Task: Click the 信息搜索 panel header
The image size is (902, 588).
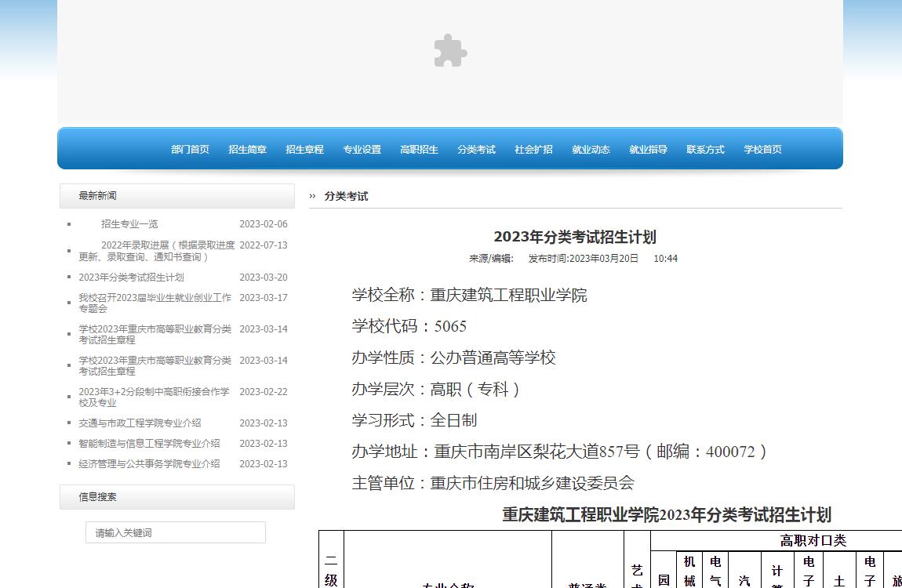Action: pos(177,497)
